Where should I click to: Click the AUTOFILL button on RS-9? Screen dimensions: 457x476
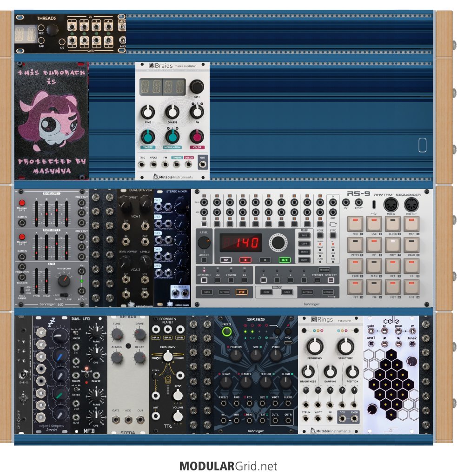(307, 292)
